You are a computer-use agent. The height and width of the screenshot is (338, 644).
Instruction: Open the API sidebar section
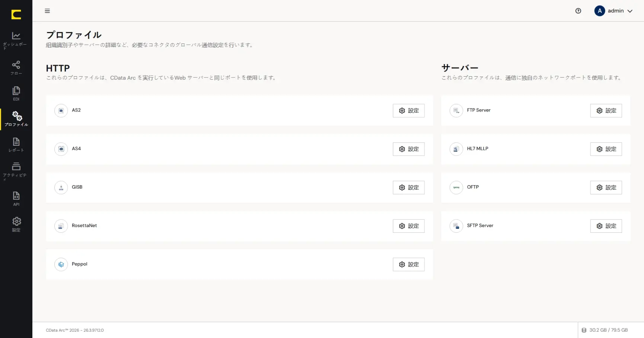(x=16, y=199)
